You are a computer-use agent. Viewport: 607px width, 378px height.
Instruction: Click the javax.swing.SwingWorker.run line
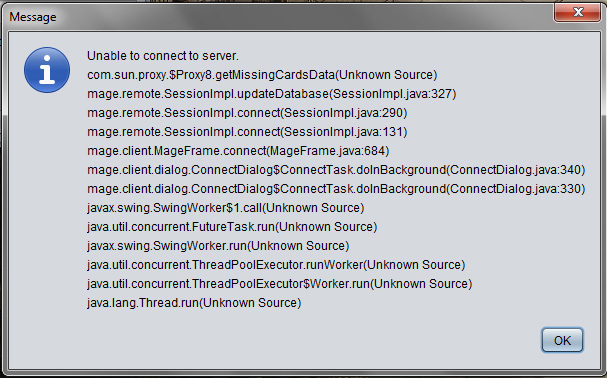point(218,246)
